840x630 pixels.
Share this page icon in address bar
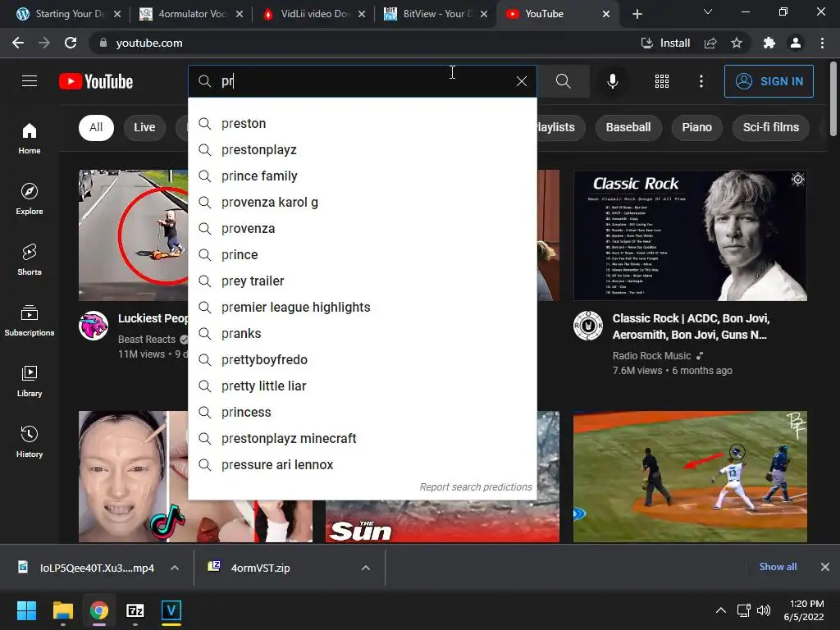(x=710, y=43)
